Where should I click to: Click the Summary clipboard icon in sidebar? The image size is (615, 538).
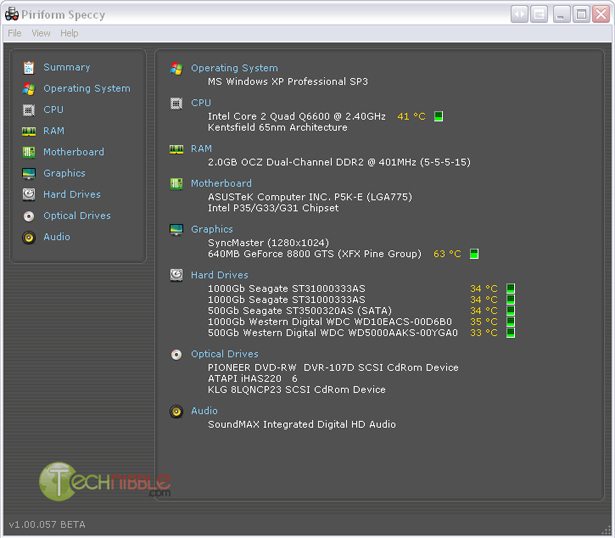coord(29,67)
